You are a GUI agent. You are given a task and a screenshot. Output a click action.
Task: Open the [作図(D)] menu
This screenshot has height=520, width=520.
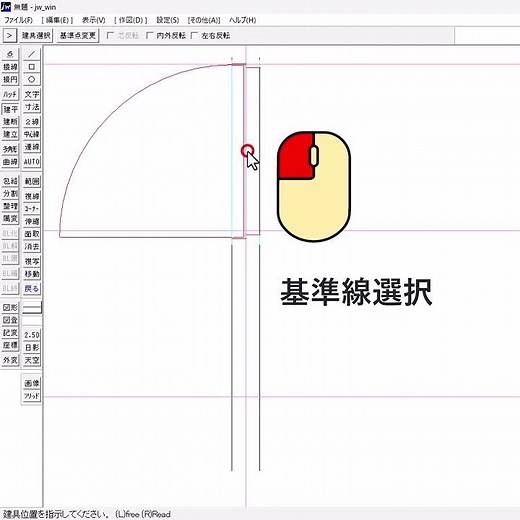[131, 20]
